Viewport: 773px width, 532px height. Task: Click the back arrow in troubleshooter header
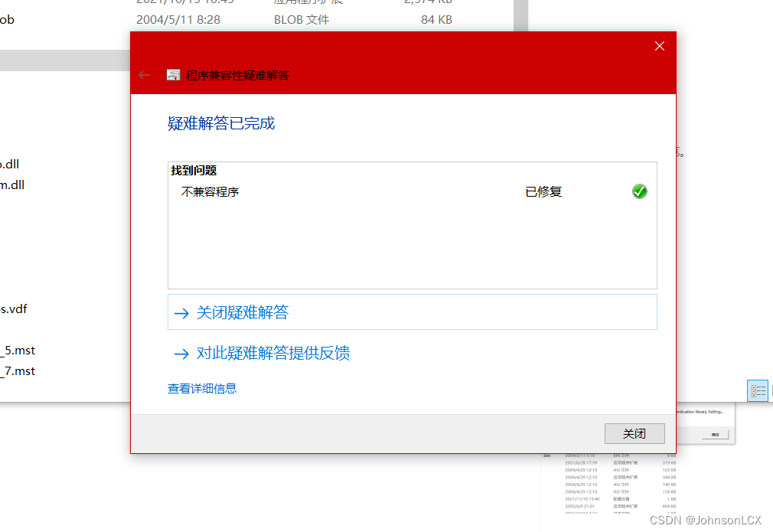point(144,75)
